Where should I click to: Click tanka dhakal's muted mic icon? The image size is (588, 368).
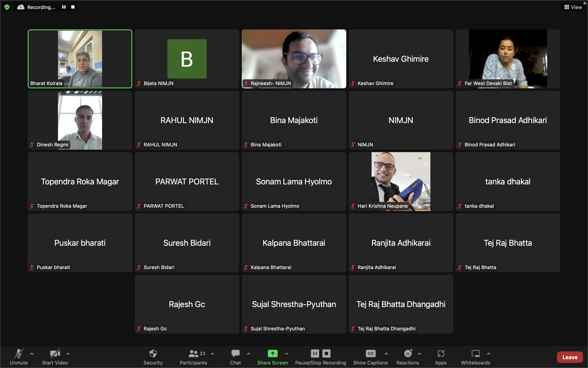pyautogui.click(x=460, y=206)
